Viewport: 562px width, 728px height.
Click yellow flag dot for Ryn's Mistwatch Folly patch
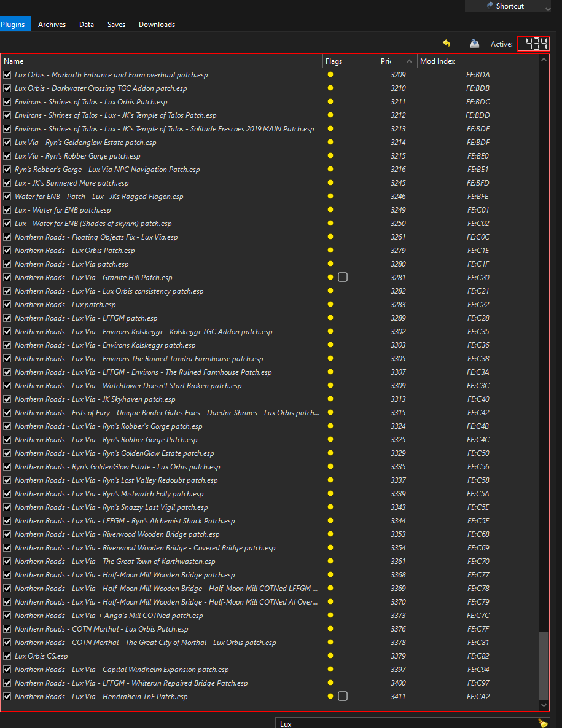point(330,493)
